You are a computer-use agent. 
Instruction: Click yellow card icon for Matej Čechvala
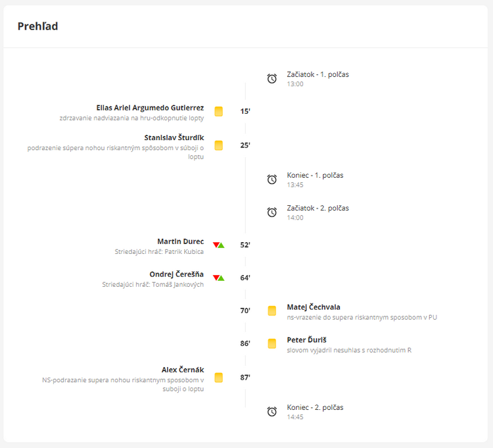click(x=272, y=311)
